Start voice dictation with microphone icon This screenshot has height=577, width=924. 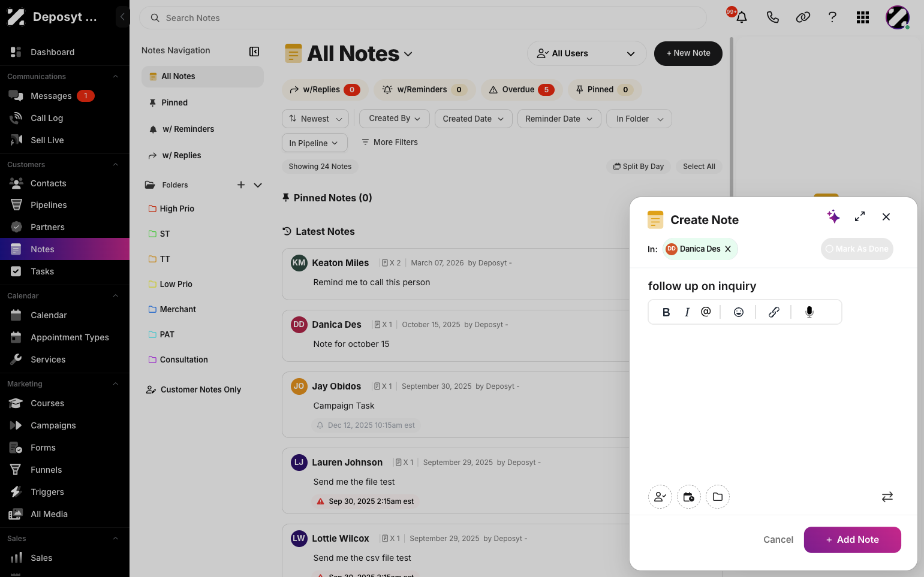(809, 312)
